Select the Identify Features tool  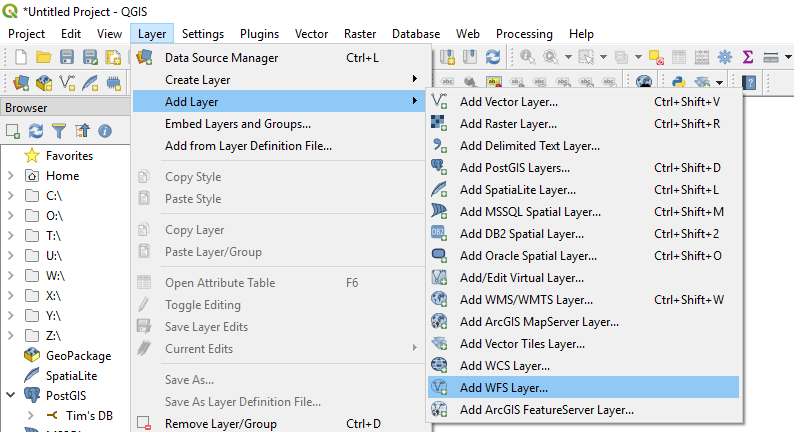tap(527, 57)
